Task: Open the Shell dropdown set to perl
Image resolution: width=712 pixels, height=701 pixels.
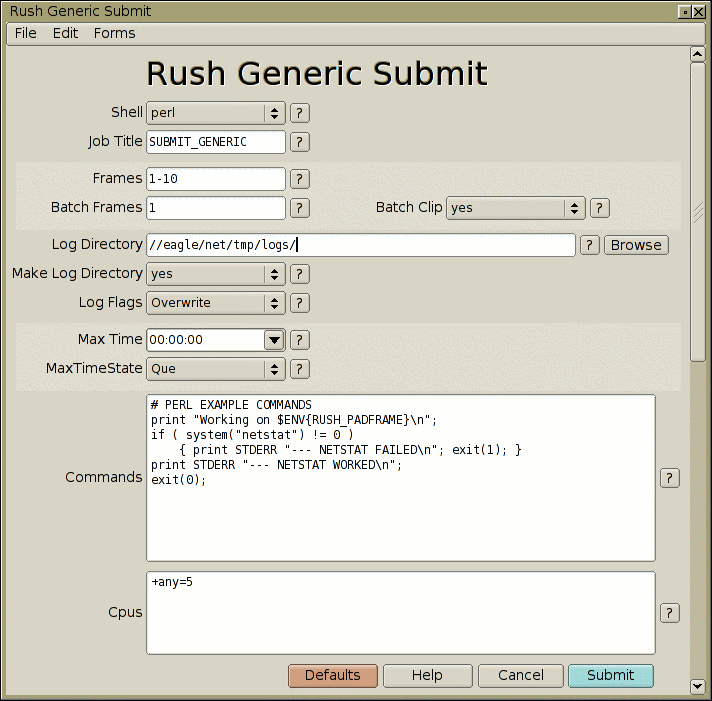Action: click(x=216, y=113)
